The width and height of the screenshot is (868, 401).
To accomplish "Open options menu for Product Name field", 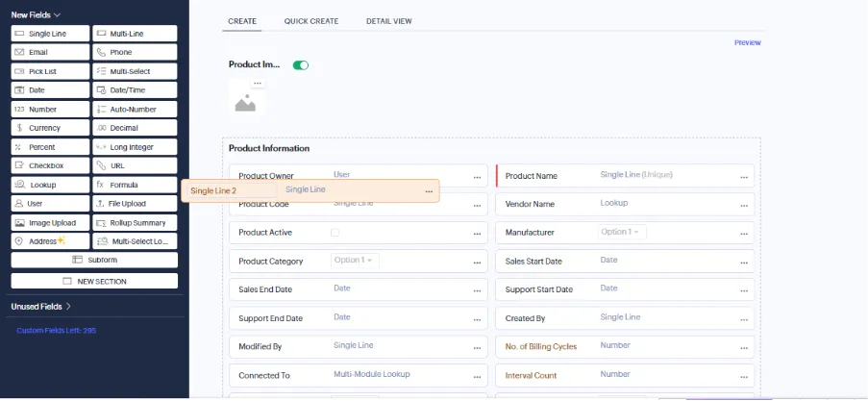I will pyautogui.click(x=744, y=178).
